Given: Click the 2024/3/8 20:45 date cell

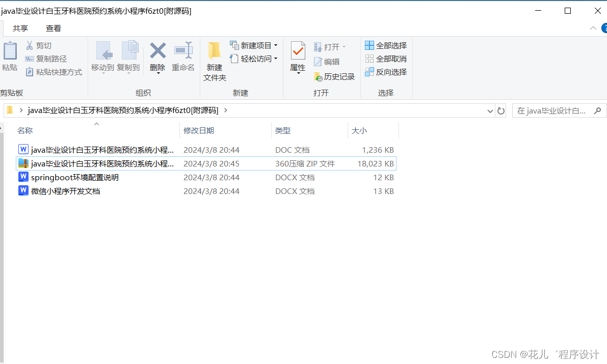Looking at the screenshot, I should tap(212, 163).
